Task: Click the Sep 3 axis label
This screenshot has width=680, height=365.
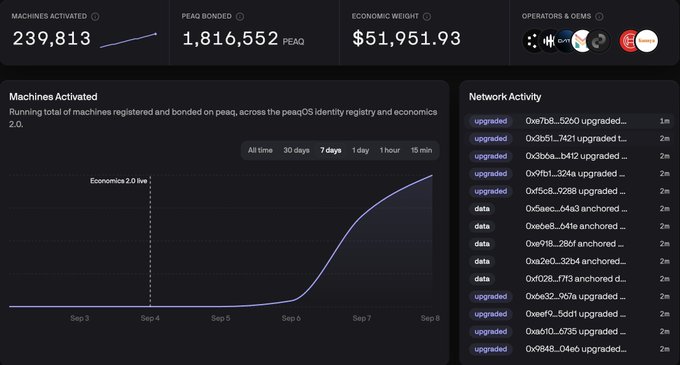Action: [80, 318]
